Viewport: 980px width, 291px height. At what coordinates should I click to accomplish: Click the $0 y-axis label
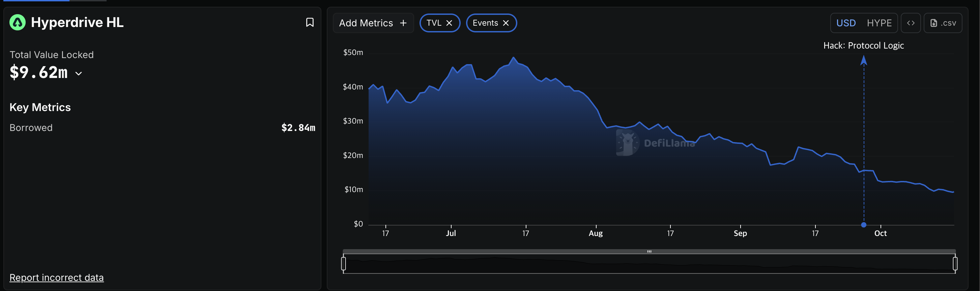pyautogui.click(x=358, y=224)
